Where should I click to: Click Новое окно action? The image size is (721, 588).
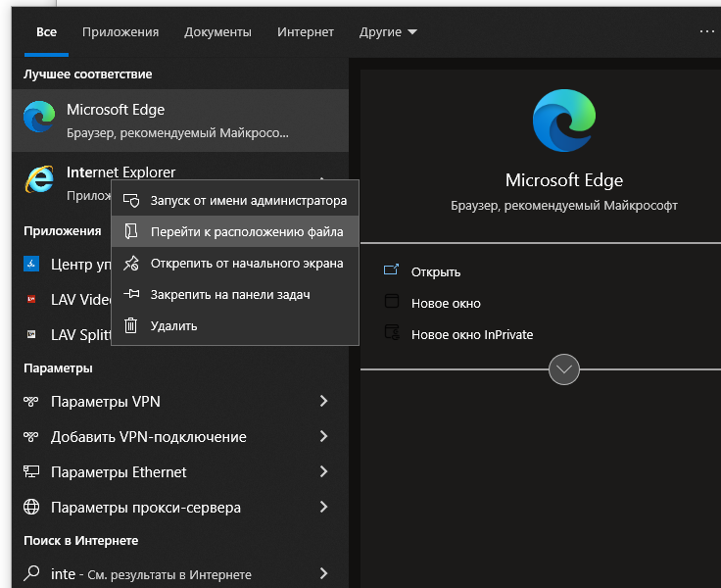click(446, 303)
